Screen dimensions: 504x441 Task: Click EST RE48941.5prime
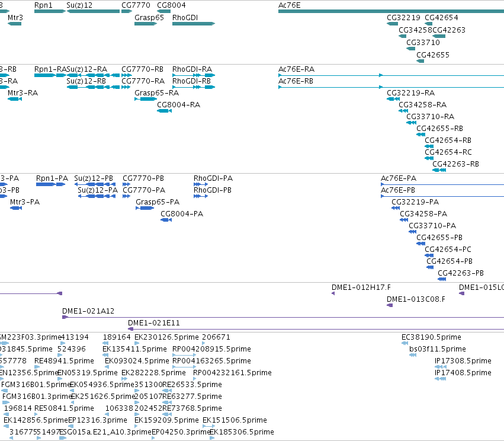[64, 361]
